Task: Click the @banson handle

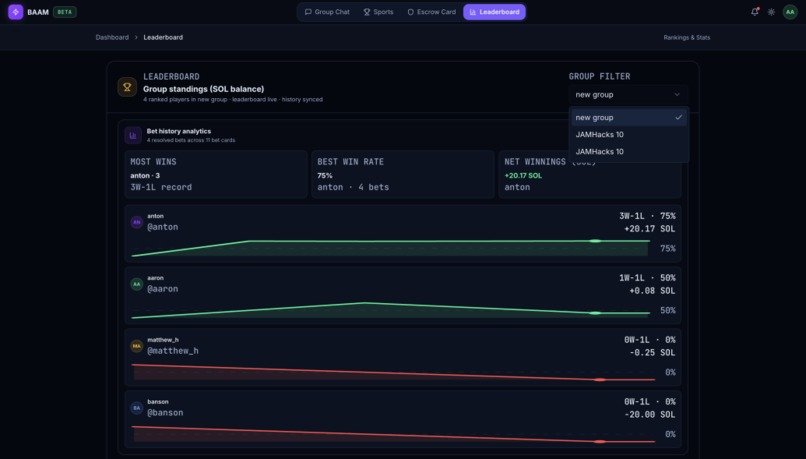Action: coord(165,413)
